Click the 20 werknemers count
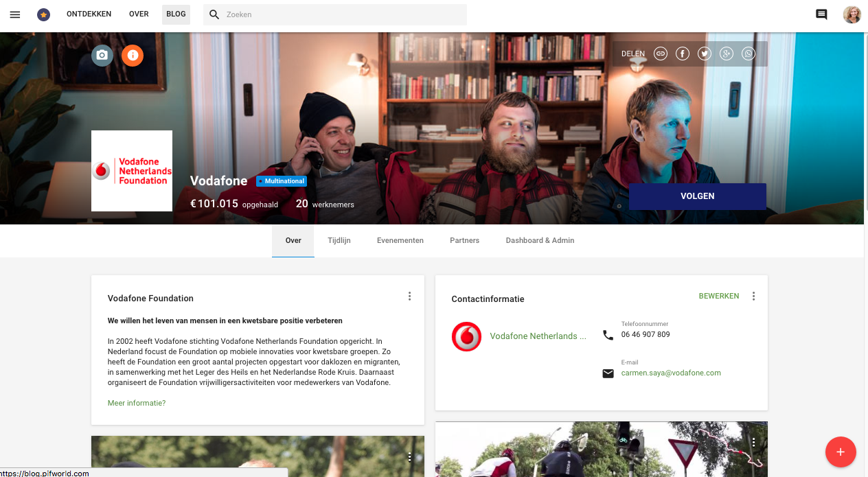The height and width of the screenshot is (477, 868). click(x=325, y=204)
